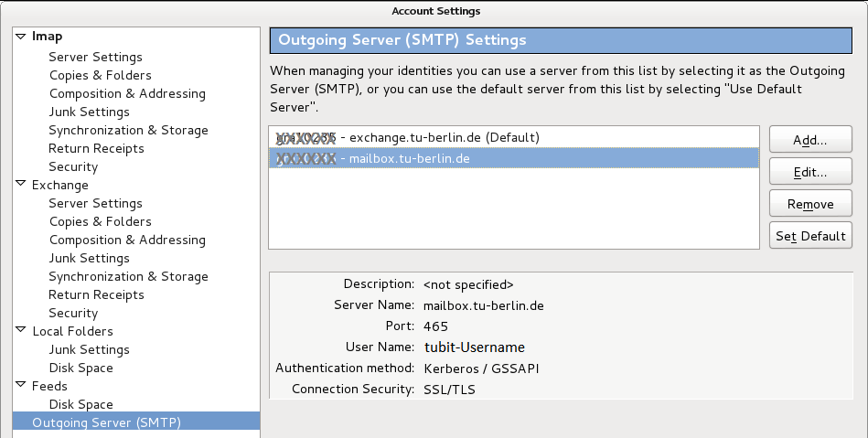
Task: Open Server Settings under Imap
Action: (95, 57)
